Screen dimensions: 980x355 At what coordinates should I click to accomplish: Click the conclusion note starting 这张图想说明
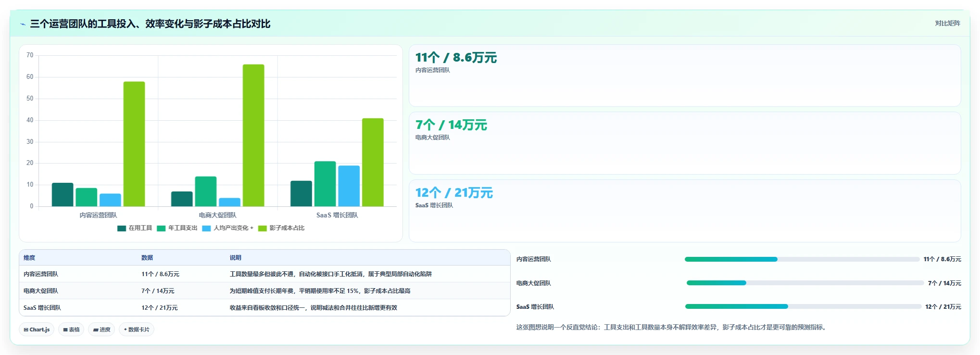(x=672, y=327)
